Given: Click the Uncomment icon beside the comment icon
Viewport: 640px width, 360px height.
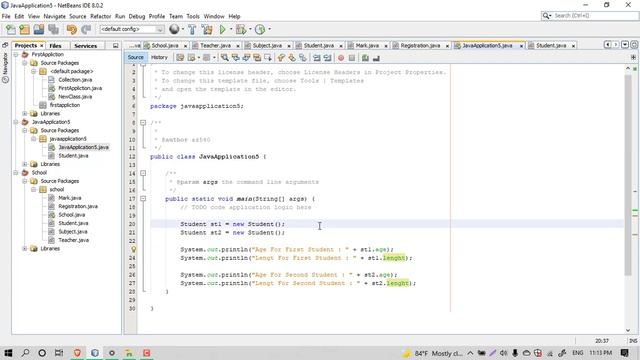Looking at the screenshot, I should click(x=376, y=58).
